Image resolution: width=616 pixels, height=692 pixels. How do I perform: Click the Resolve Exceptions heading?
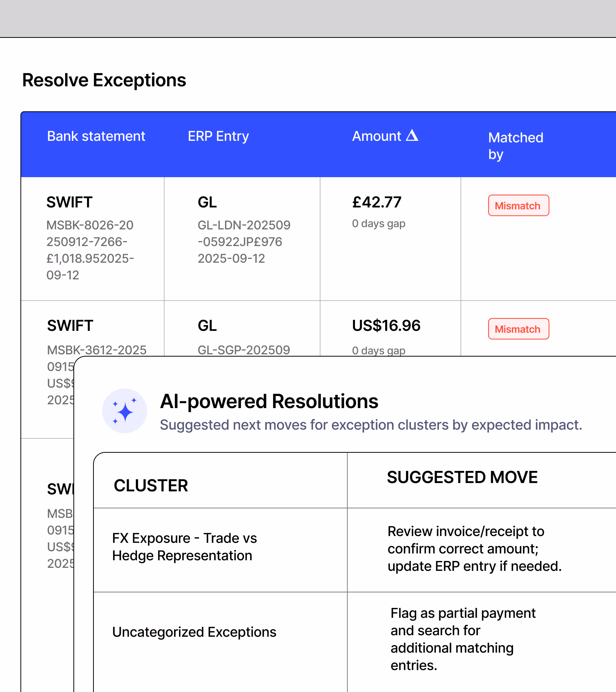pyautogui.click(x=104, y=80)
